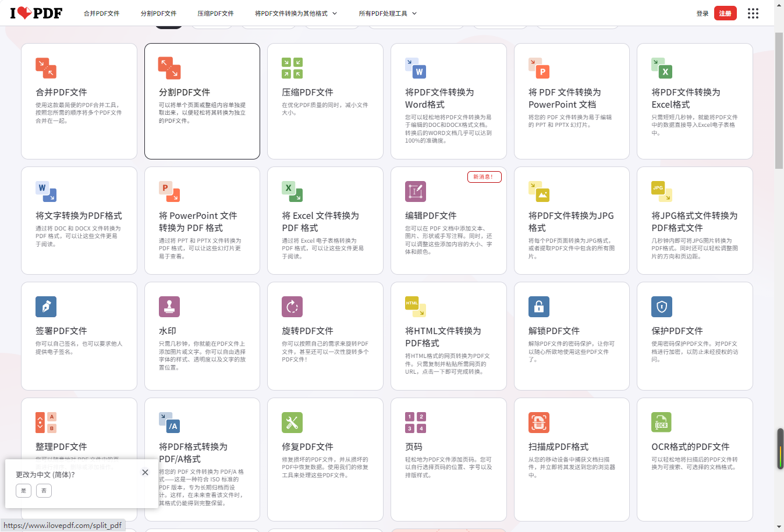Open 合并PDF文件 in the top navigation

(101, 13)
